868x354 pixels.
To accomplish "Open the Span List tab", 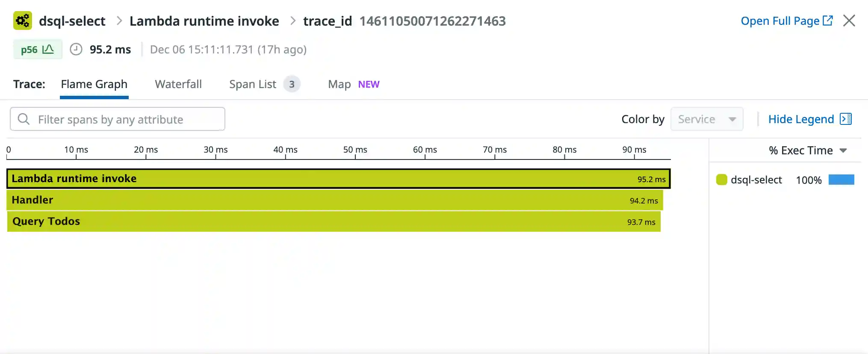I will click(x=253, y=84).
